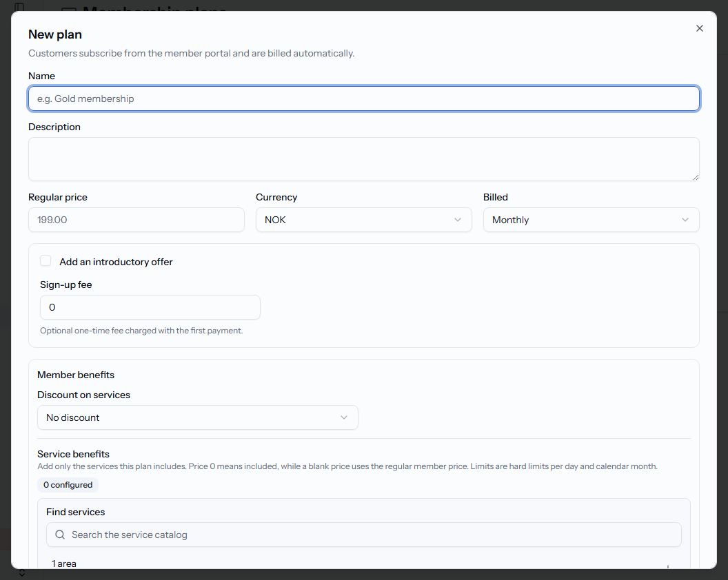Click the Currency dropdown chevron
Image resolution: width=728 pixels, height=580 pixels.
click(458, 220)
